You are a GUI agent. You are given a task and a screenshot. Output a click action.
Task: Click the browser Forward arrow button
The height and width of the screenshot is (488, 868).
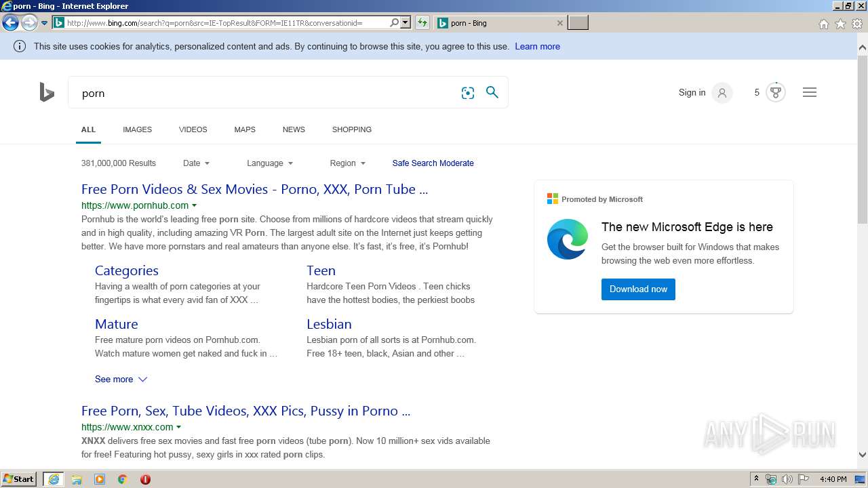coord(29,23)
